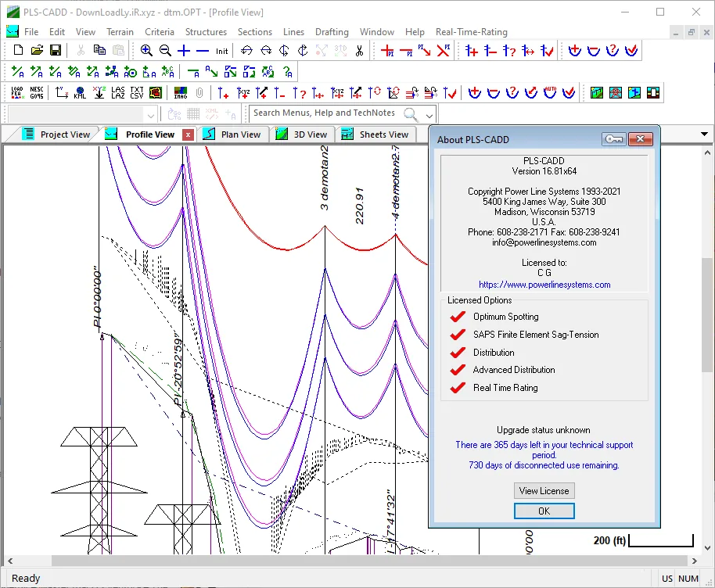Expand the search box dropdown chevron

(429, 115)
